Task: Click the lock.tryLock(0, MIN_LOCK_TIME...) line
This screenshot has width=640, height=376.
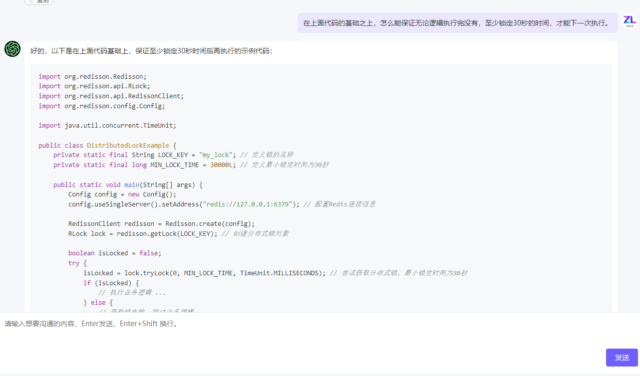Action: tap(276, 273)
